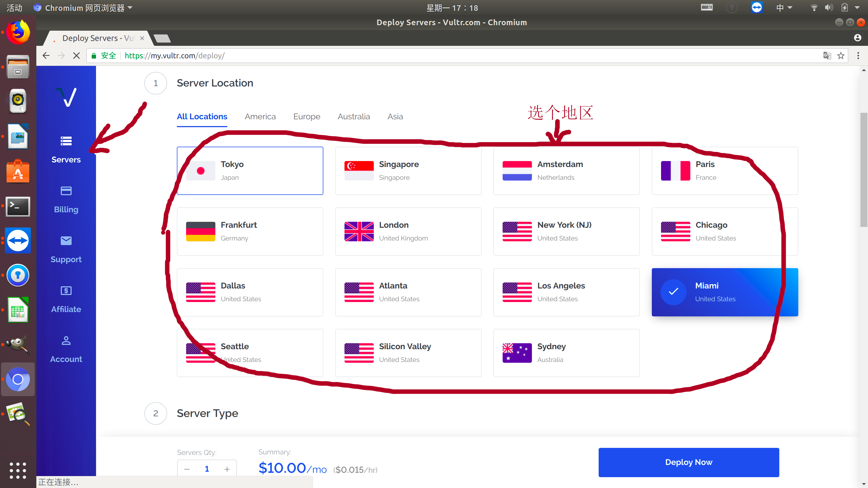Click the address bar URL
This screenshot has height=488, width=868.
point(174,56)
